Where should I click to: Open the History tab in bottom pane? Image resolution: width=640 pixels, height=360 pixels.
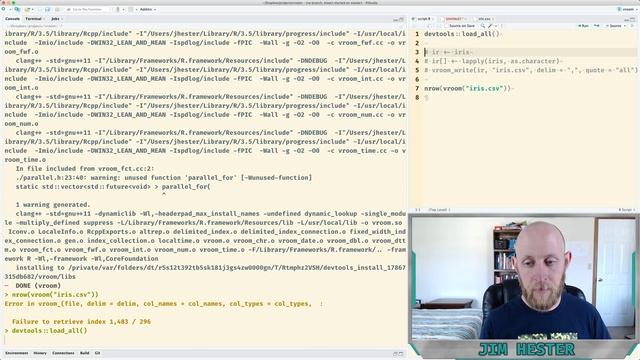click(40, 353)
